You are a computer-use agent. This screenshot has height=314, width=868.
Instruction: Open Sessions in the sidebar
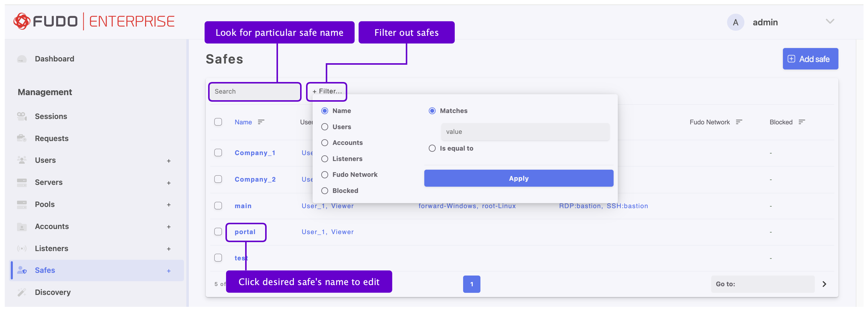[x=51, y=117]
